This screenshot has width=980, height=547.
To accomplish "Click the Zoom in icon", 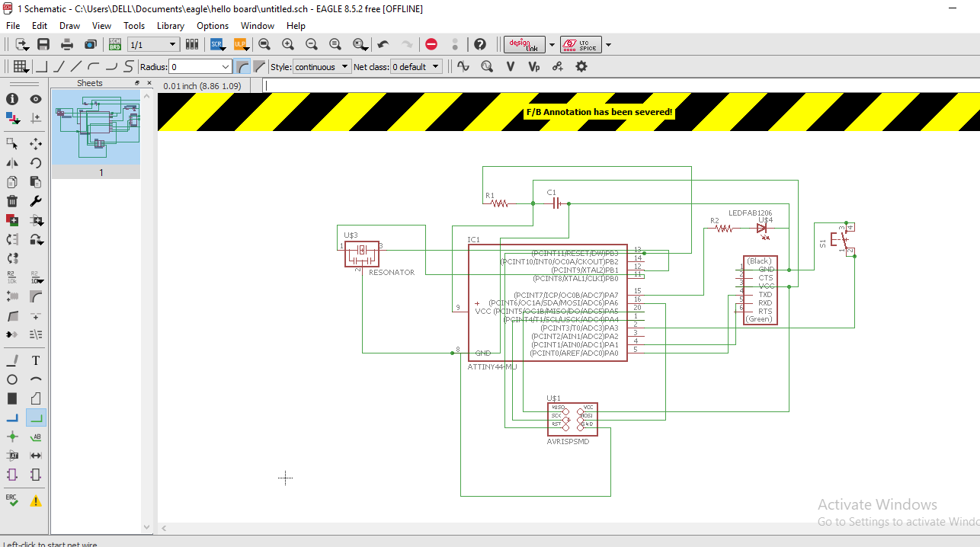I will pyautogui.click(x=288, y=45).
